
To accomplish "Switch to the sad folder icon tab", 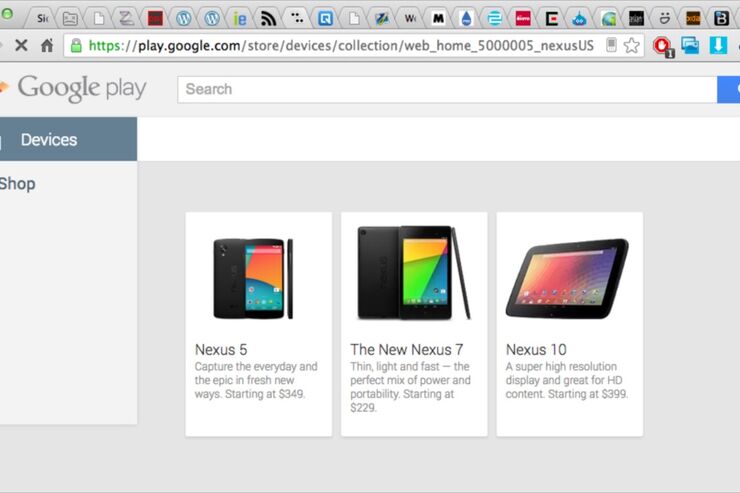I will point(70,18).
